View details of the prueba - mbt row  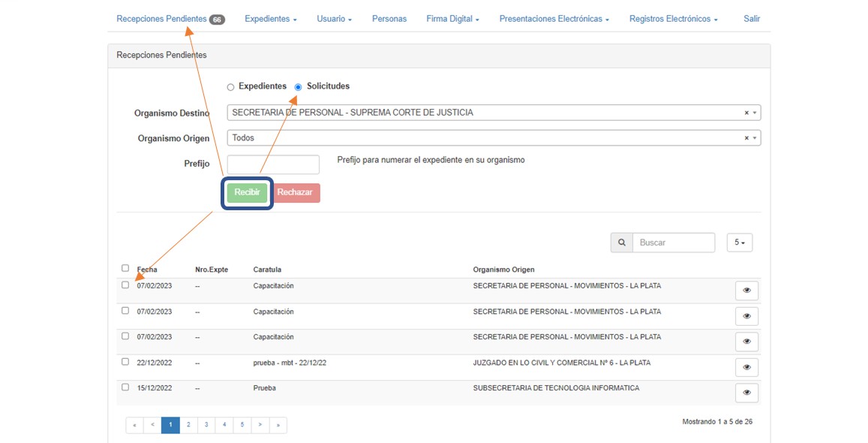coord(746,367)
